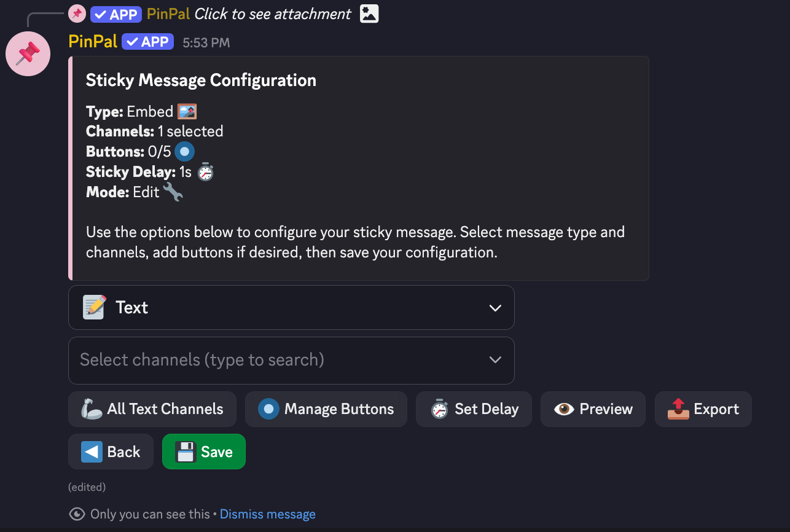Open the Select channels dropdown

(x=291, y=360)
